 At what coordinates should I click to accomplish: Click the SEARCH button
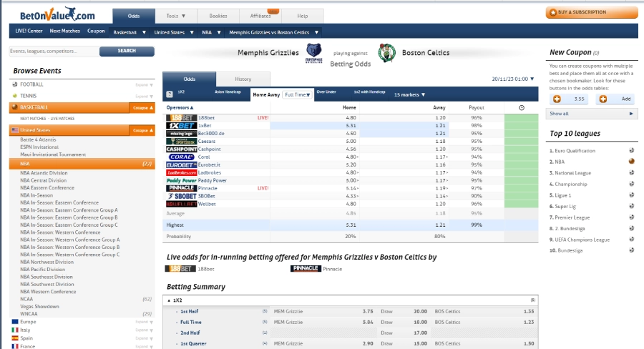click(127, 51)
